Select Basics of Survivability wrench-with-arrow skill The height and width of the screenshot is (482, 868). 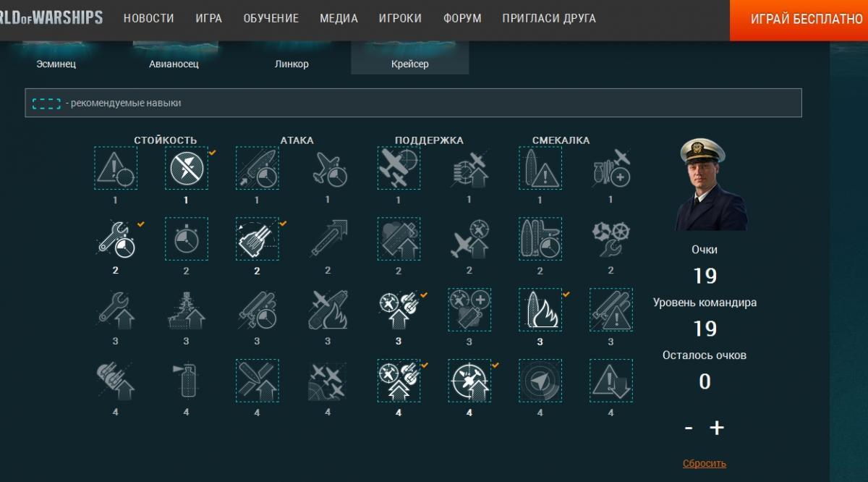(116, 310)
